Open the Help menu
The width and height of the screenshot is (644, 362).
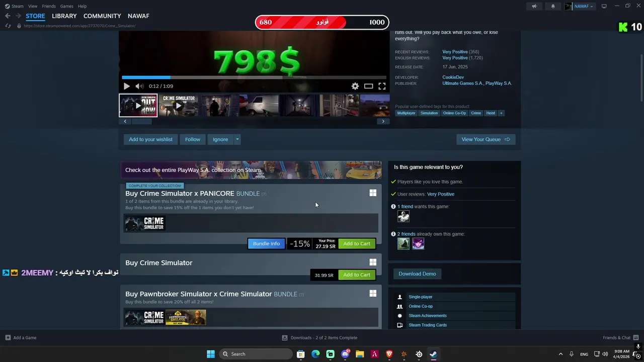(x=82, y=6)
